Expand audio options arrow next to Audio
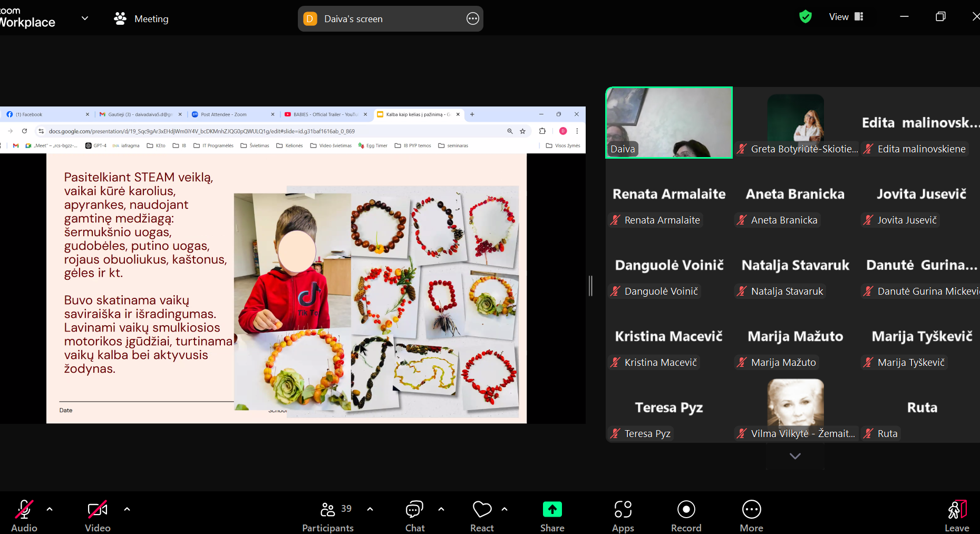 [x=50, y=509]
